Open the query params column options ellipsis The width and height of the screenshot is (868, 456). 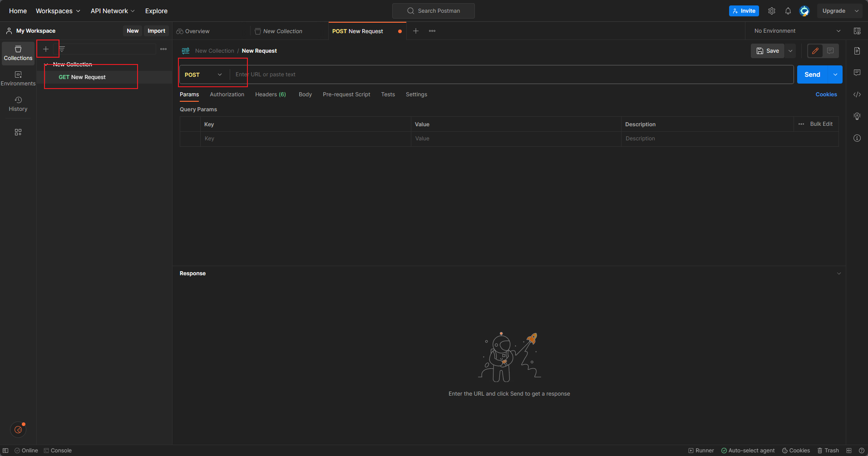(801, 124)
